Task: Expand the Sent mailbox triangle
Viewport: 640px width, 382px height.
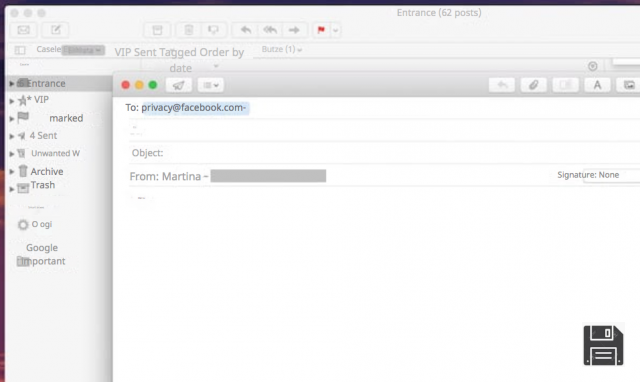Action: 11,136
